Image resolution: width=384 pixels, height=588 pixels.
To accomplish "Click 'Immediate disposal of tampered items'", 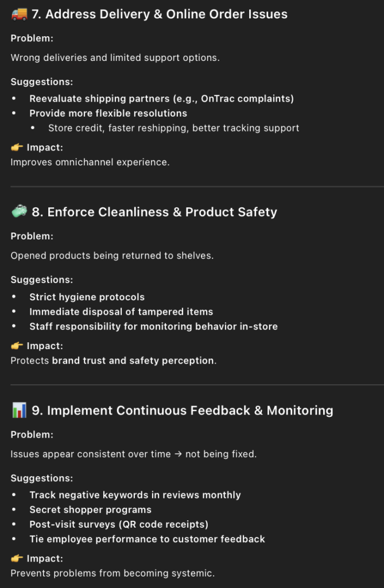I will point(121,312).
